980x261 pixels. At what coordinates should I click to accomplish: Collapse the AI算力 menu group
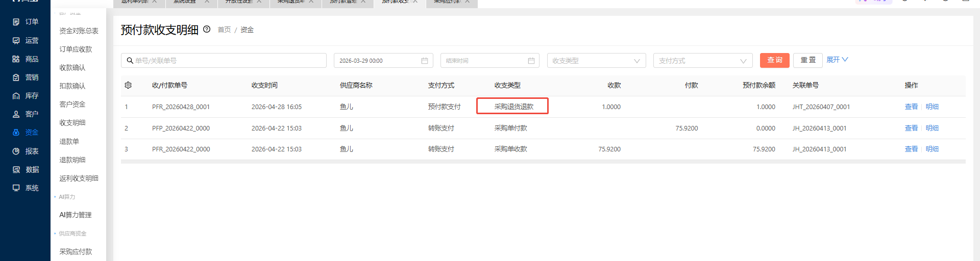(67, 197)
